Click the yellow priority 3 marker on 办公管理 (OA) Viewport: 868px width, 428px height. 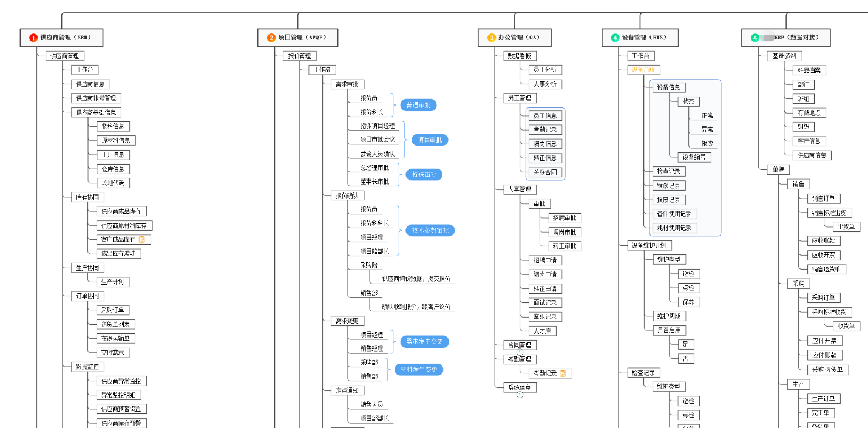(x=492, y=38)
